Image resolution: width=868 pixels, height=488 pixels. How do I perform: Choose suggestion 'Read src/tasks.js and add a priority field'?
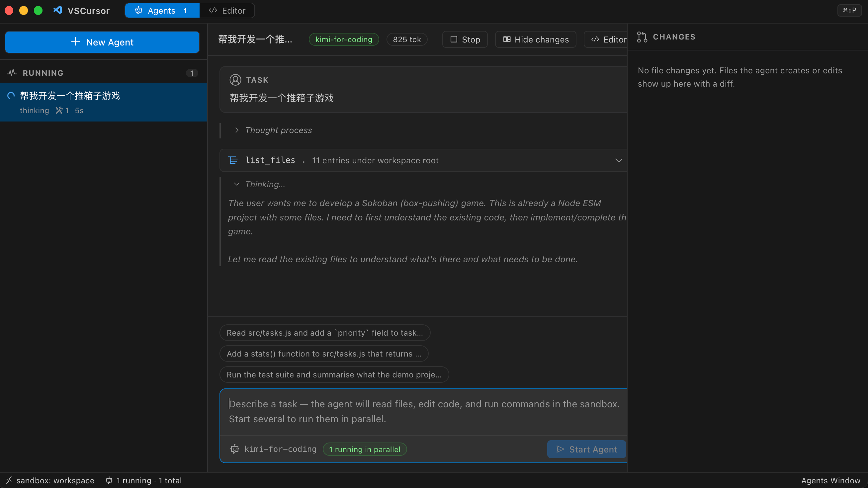325,333
